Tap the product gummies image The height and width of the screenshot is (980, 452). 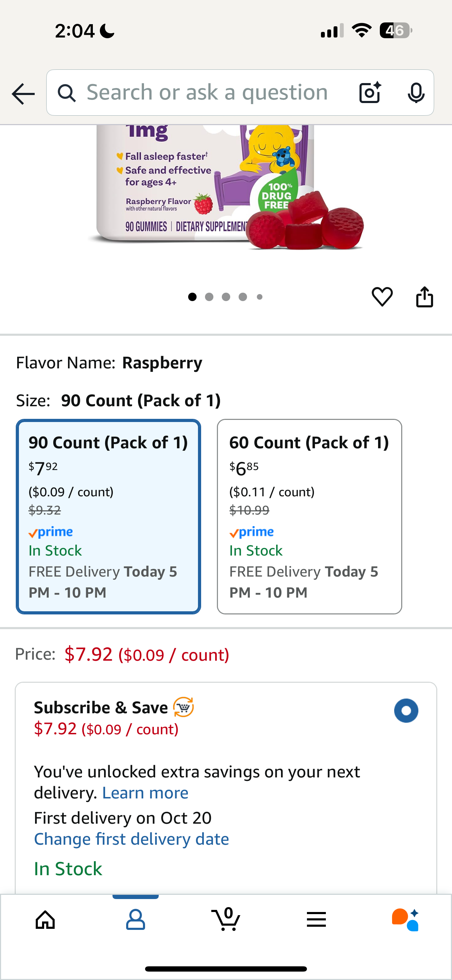click(226, 186)
